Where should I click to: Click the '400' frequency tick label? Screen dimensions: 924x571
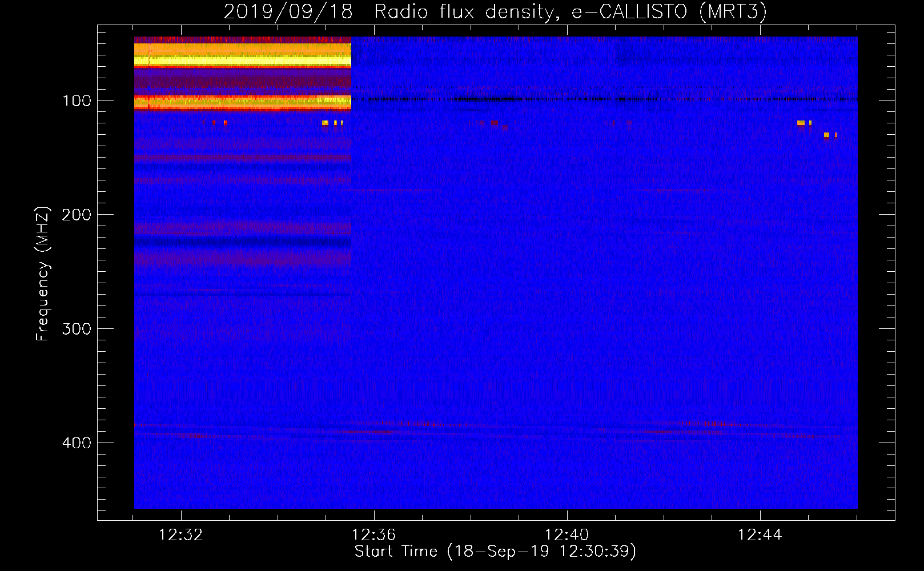click(77, 443)
